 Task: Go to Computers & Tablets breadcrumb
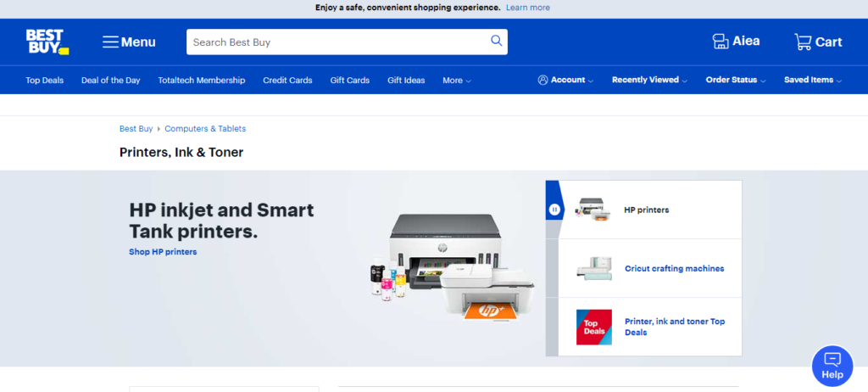(205, 129)
